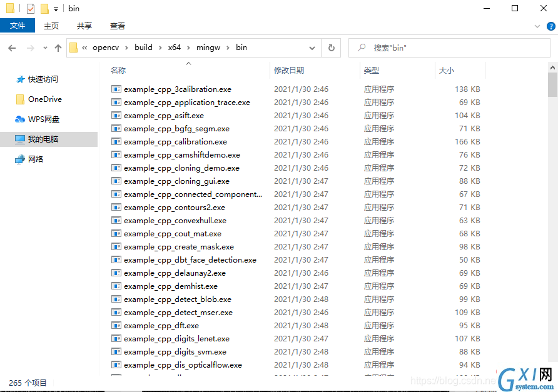Click x64 in the address path

[175, 48]
